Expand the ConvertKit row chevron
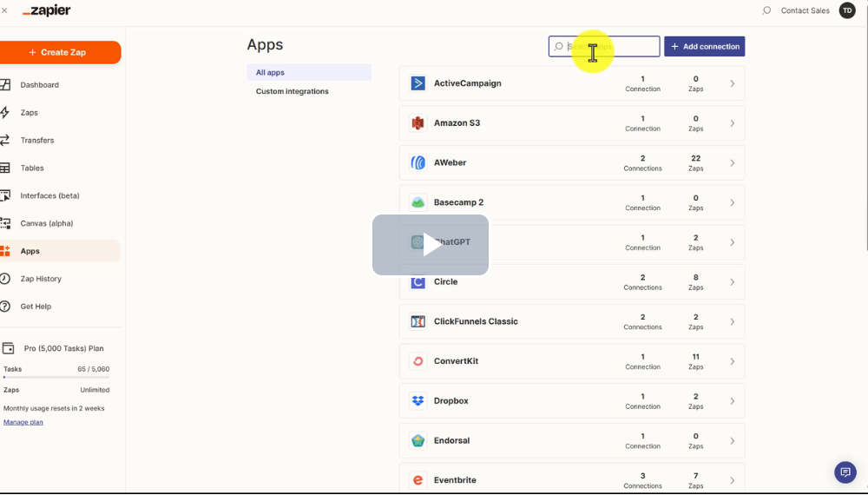The image size is (868, 495). pyautogui.click(x=732, y=361)
